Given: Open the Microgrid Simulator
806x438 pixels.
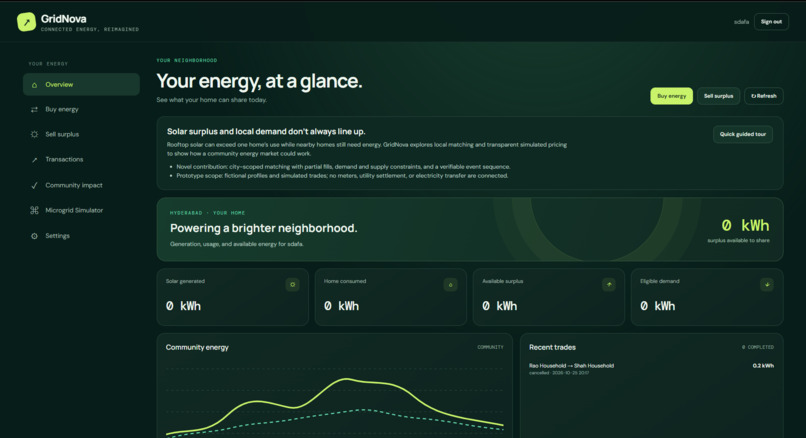Looking at the screenshot, I should tap(81, 210).
